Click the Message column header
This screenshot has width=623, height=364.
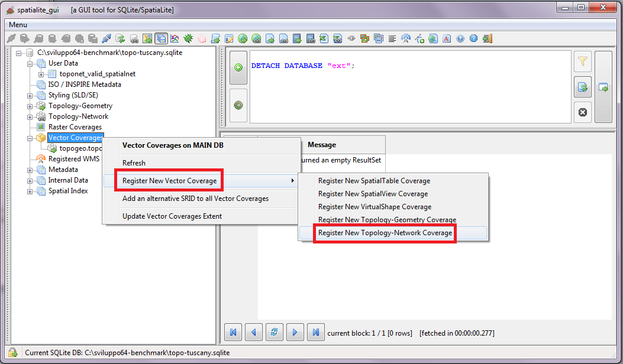coord(322,145)
